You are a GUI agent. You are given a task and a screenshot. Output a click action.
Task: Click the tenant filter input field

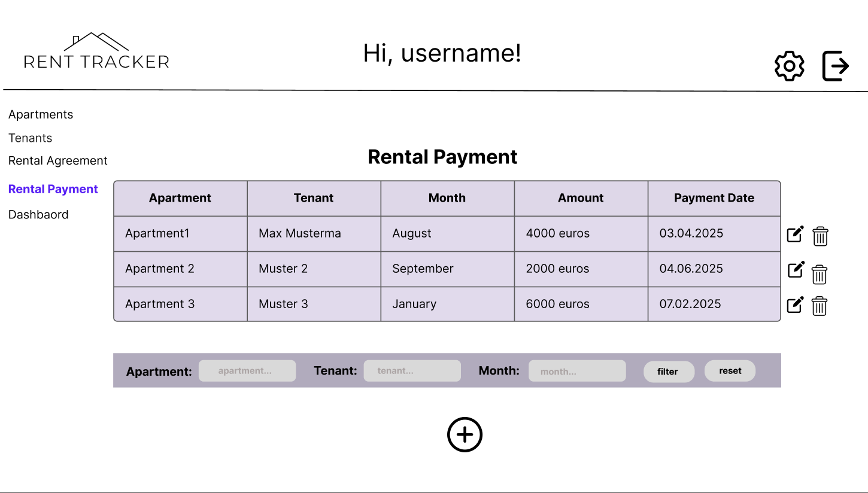click(x=412, y=371)
